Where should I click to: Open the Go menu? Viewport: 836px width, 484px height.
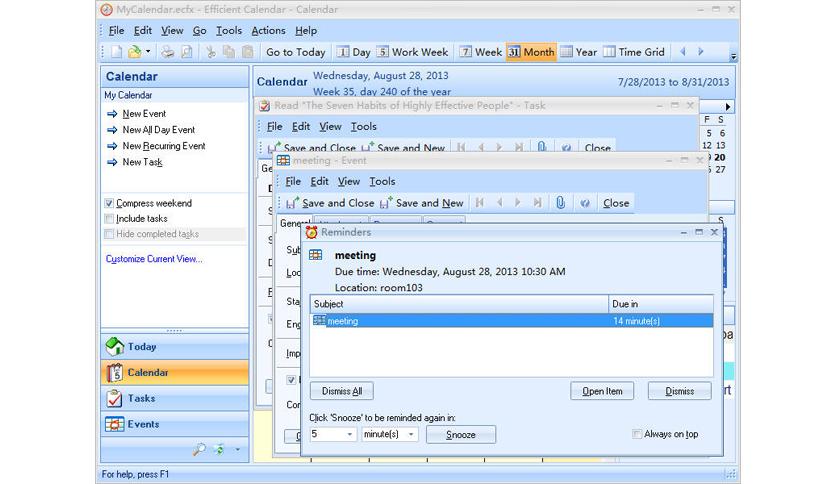pyautogui.click(x=199, y=30)
